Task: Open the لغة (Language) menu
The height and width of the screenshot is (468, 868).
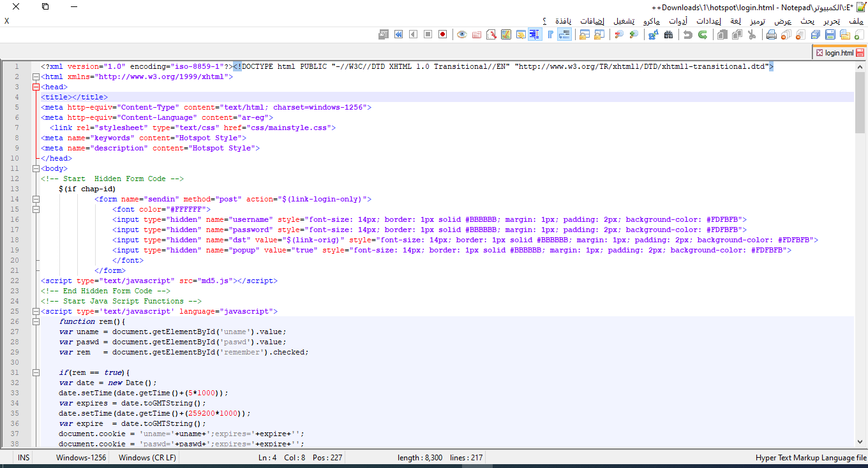Action: click(735, 21)
